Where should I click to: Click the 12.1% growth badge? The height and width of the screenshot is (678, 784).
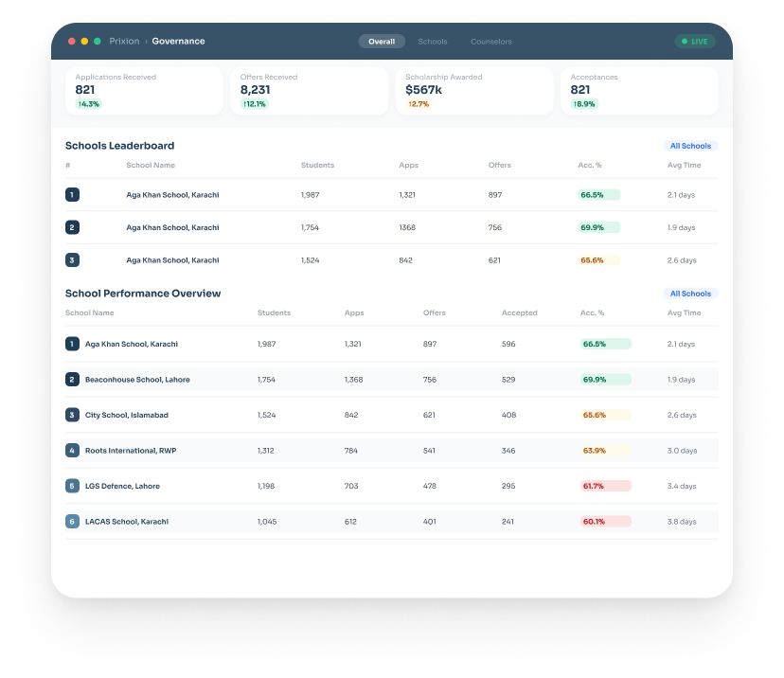tap(255, 104)
